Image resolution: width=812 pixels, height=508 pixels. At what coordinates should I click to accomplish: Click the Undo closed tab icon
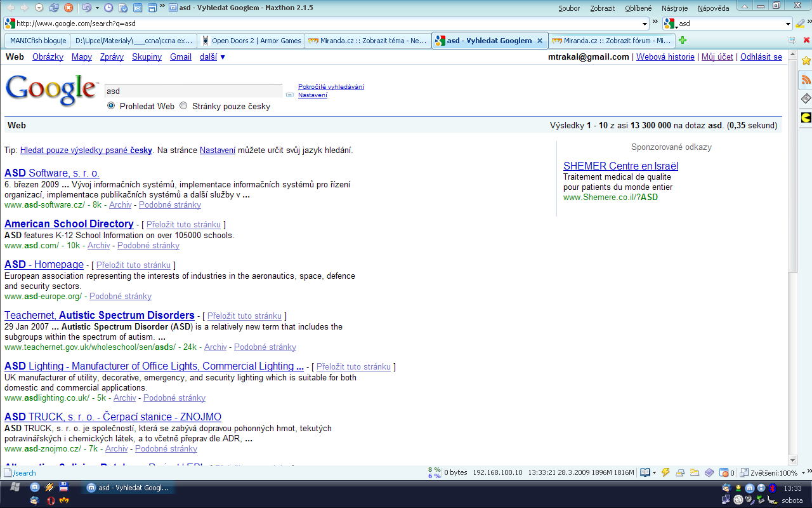86,8
